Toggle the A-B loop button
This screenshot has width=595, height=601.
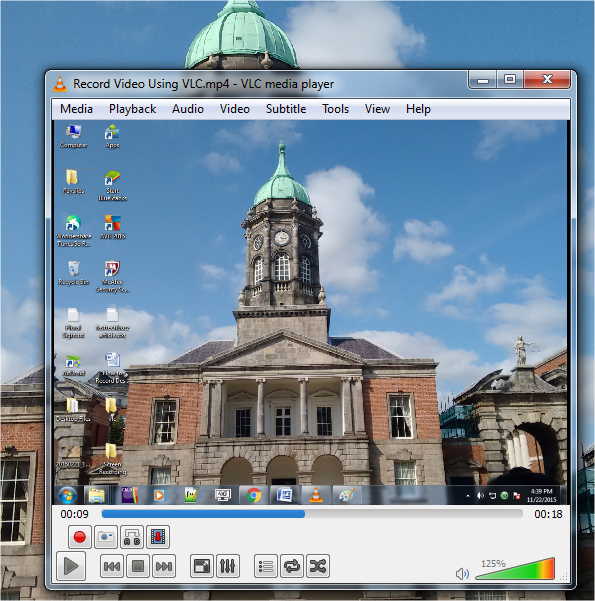coord(132,537)
